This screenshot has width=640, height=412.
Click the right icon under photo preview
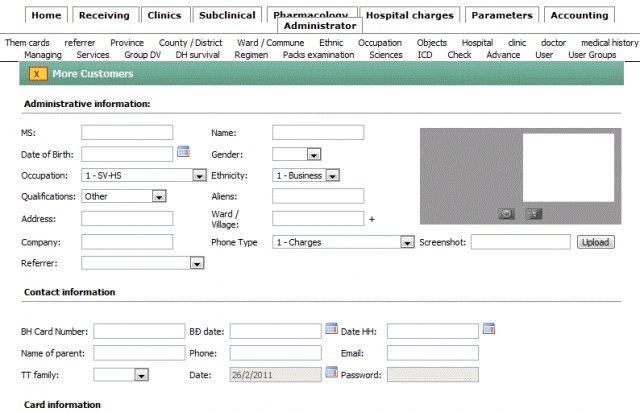point(535,213)
